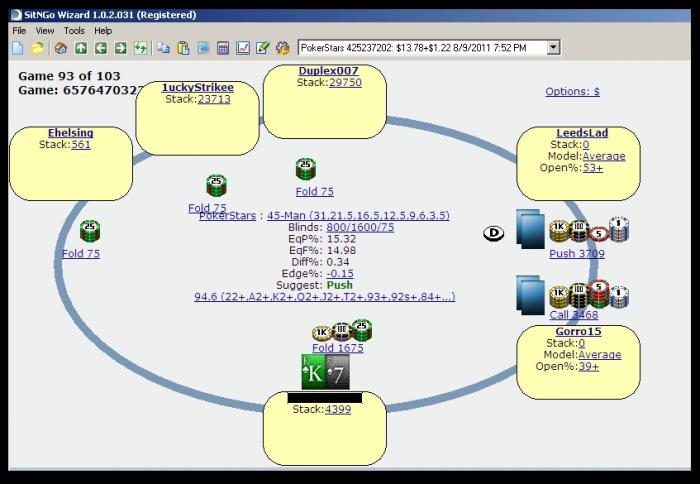The width and height of the screenshot is (700, 484).
Task: Click player name LeedsLad
Action: [582, 133]
